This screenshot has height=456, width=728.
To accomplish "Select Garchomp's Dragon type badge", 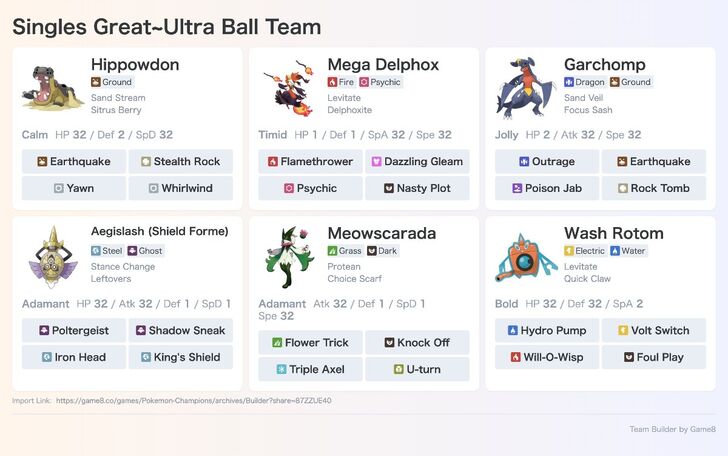I will coord(585,82).
